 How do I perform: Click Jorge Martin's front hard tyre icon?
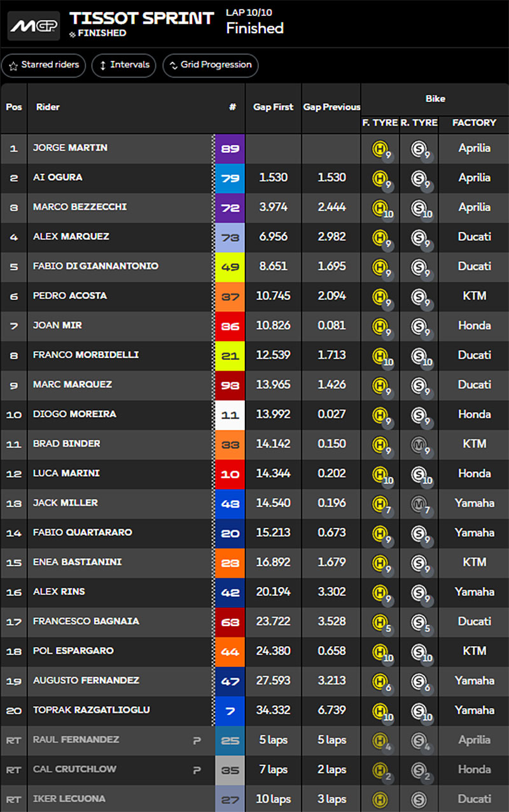[380, 149]
